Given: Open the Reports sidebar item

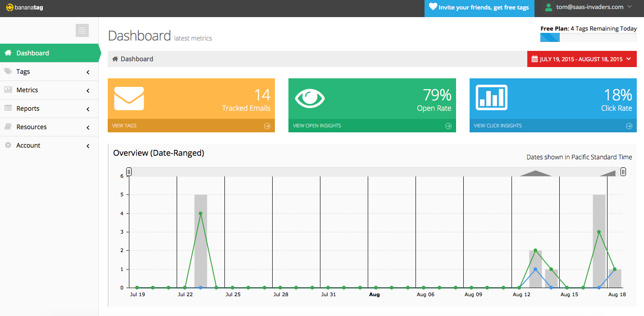Looking at the screenshot, I should 49,108.
